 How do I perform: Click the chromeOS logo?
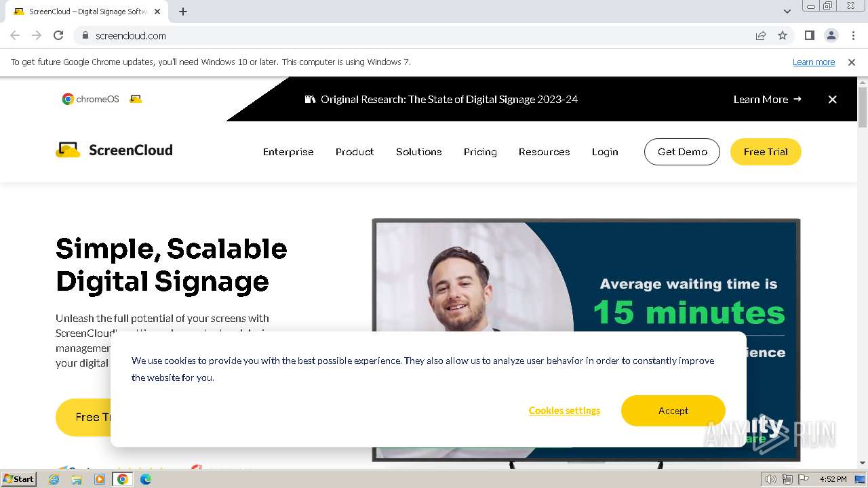[91, 99]
